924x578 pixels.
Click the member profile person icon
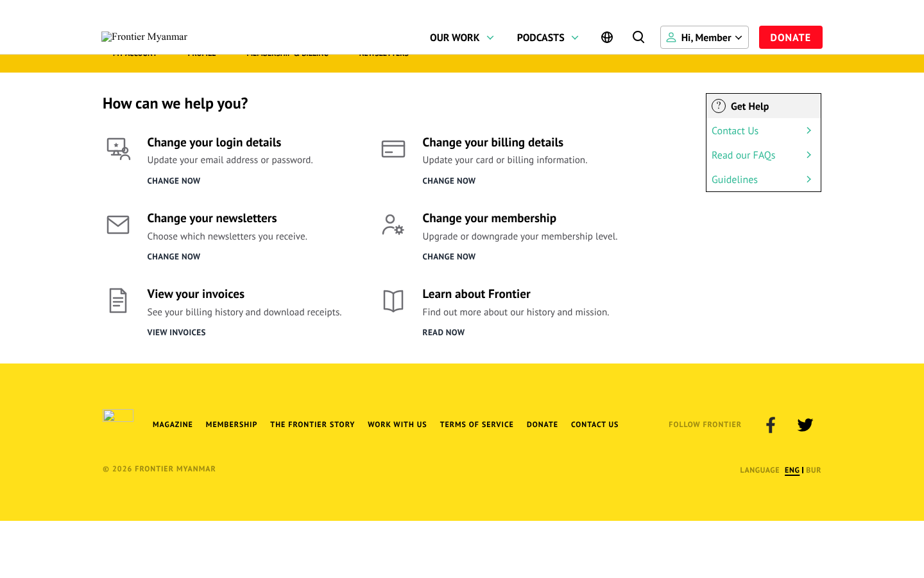coord(671,37)
